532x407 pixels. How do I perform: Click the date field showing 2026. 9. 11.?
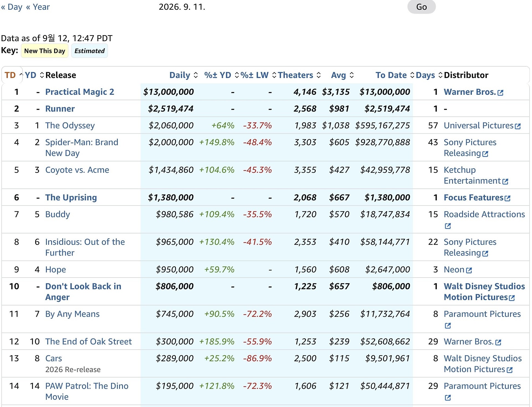[182, 7]
